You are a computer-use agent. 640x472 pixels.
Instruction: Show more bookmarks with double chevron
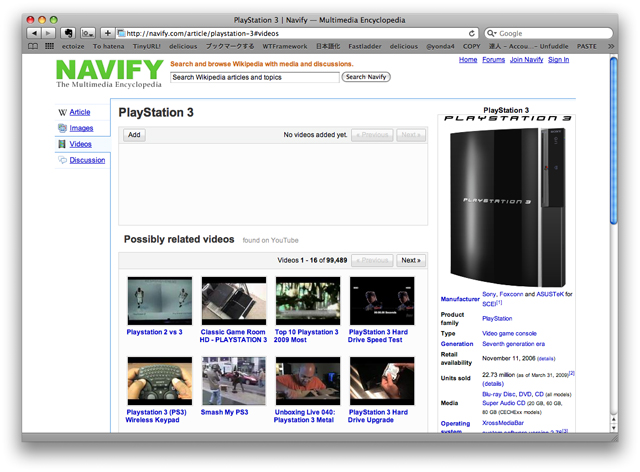[x=611, y=46]
